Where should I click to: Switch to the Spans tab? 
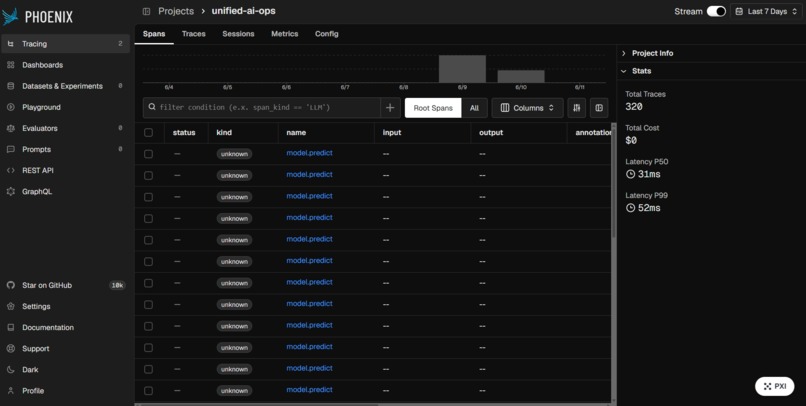point(154,34)
